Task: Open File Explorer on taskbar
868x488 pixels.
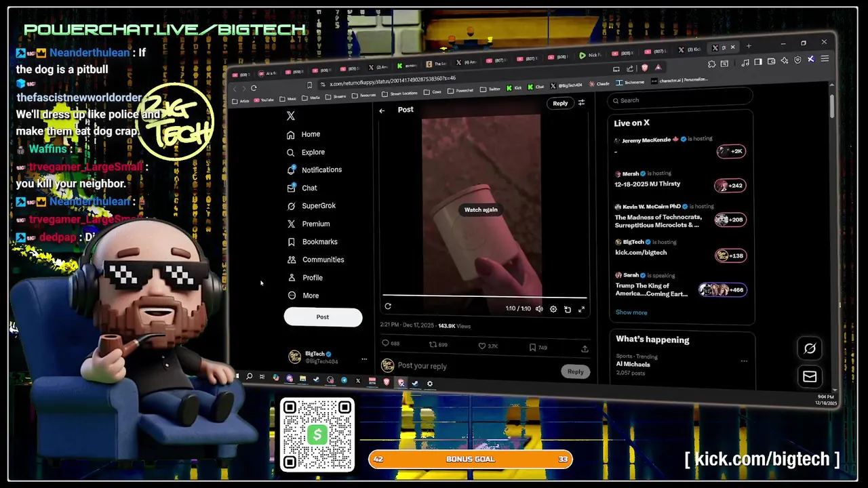Action: click(302, 378)
